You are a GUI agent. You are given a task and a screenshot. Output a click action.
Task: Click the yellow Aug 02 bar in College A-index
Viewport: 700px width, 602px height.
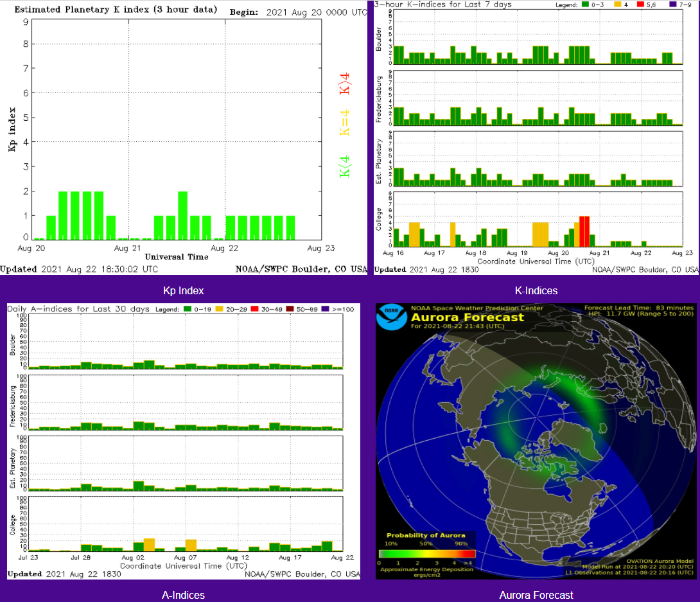click(149, 544)
